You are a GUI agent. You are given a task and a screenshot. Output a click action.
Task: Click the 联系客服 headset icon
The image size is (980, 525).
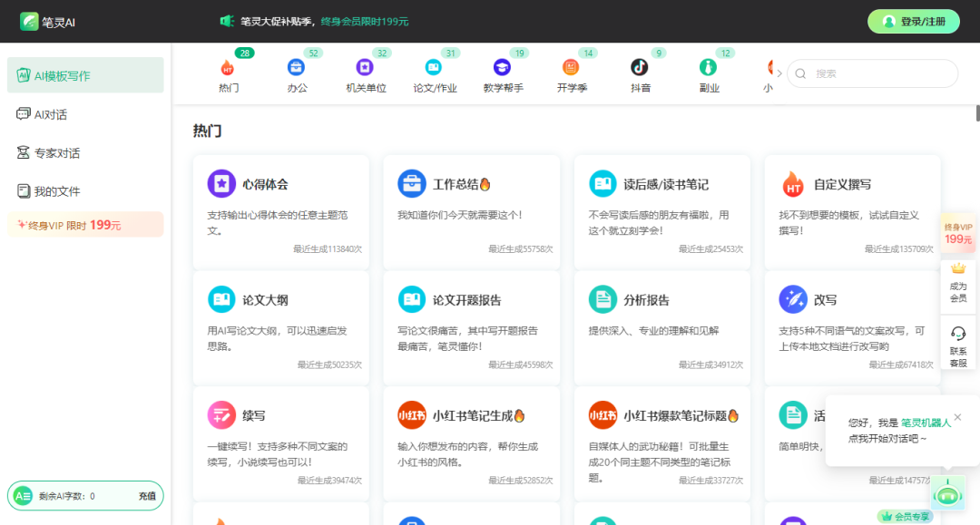tap(958, 334)
